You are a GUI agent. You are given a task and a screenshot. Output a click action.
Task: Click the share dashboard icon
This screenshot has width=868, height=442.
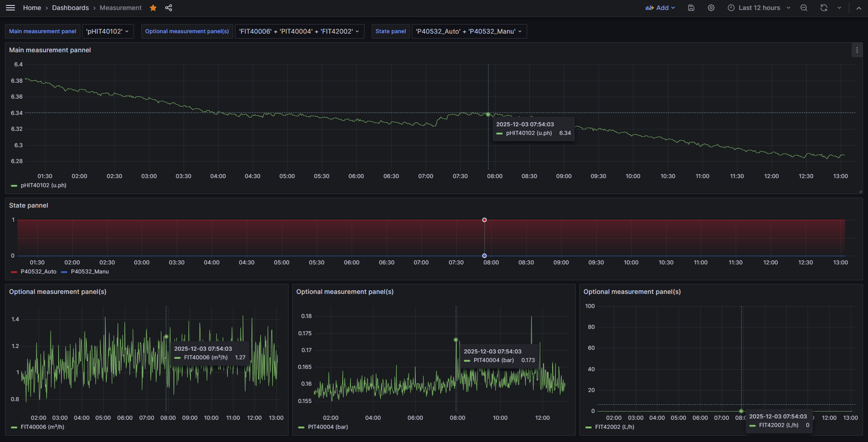(169, 8)
